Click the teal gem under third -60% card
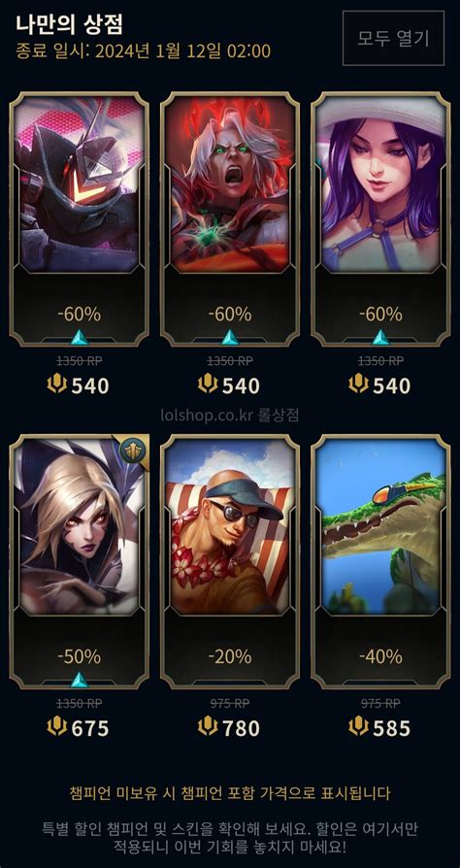 point(380,337)
